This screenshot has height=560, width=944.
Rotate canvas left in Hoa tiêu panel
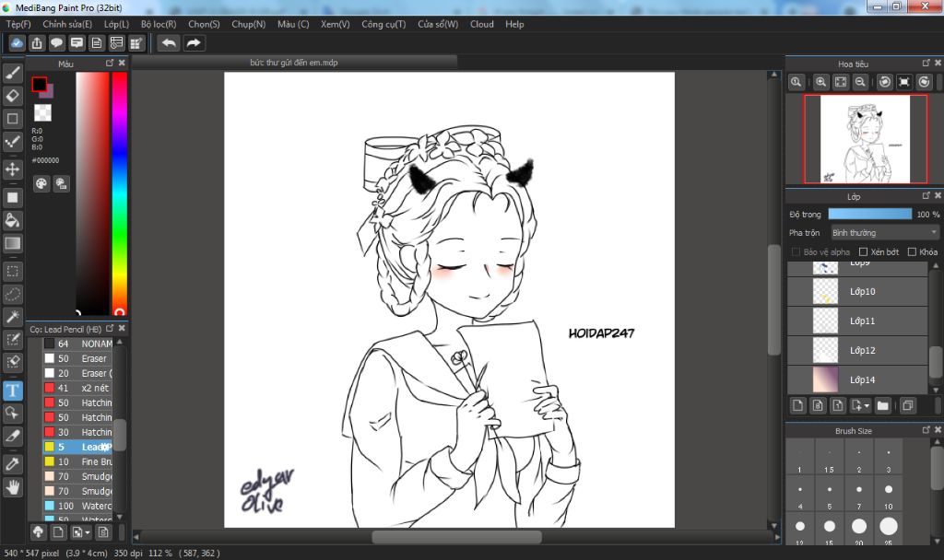pos(884,82)
